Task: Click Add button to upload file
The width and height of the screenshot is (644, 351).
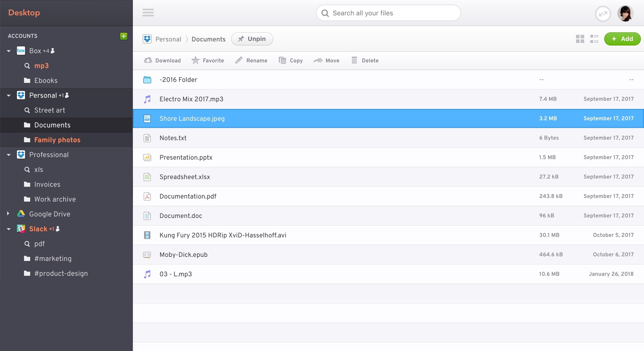Action: pyautogui.click(x=622, y=39)
